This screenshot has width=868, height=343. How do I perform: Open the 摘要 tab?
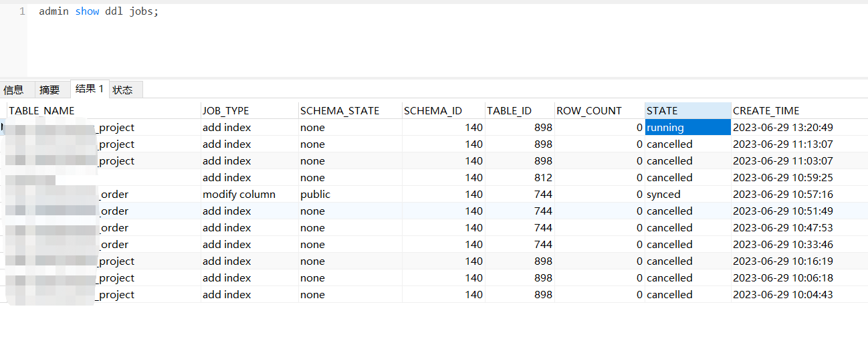coord(50,90)
